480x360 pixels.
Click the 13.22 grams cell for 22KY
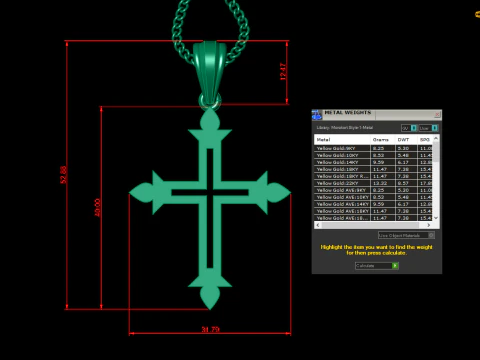[383, 183]
